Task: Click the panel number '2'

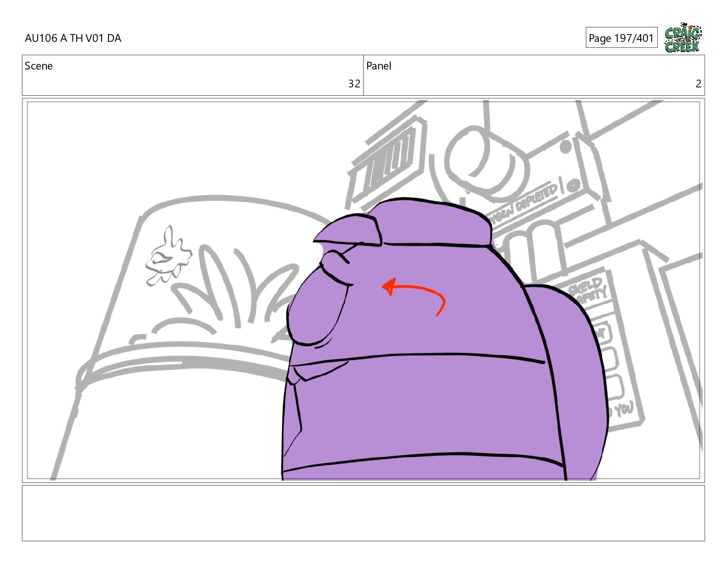Action: click(699, 84)
